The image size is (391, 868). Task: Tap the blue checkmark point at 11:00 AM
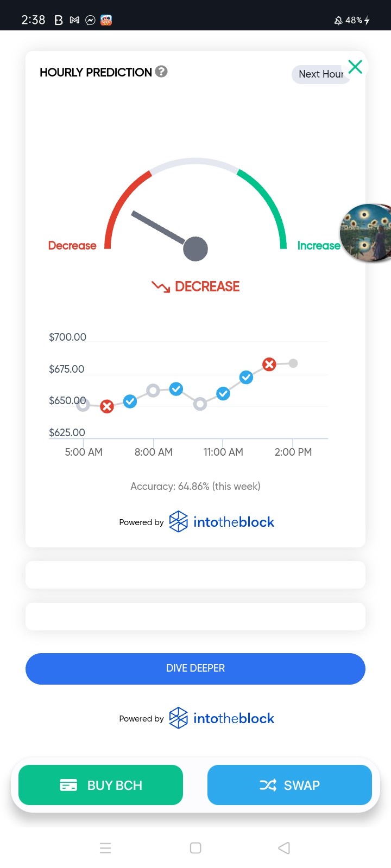coord(223,393)
